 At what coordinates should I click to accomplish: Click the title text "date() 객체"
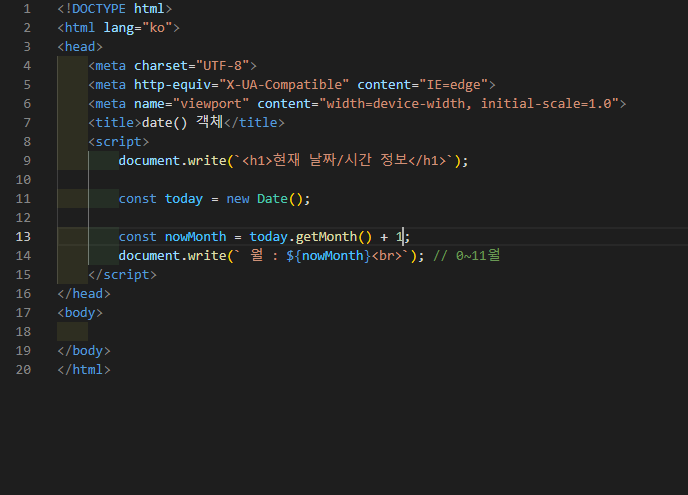(x=183, y=122)
